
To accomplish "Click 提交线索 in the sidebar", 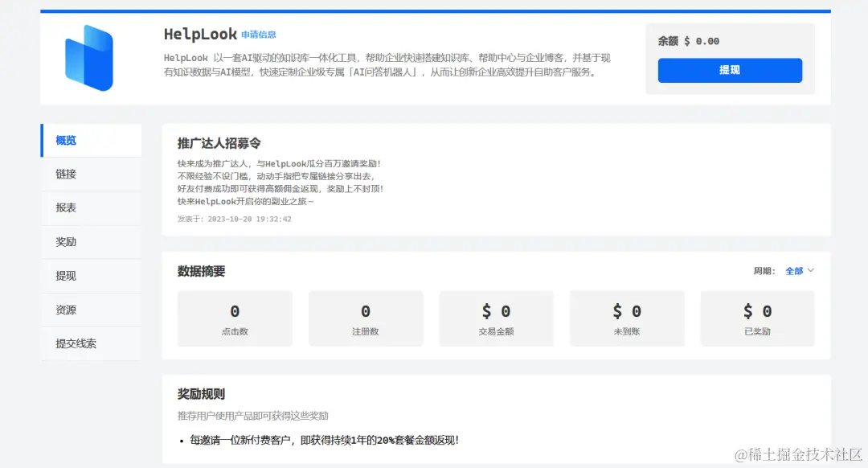I will point(75,343).
